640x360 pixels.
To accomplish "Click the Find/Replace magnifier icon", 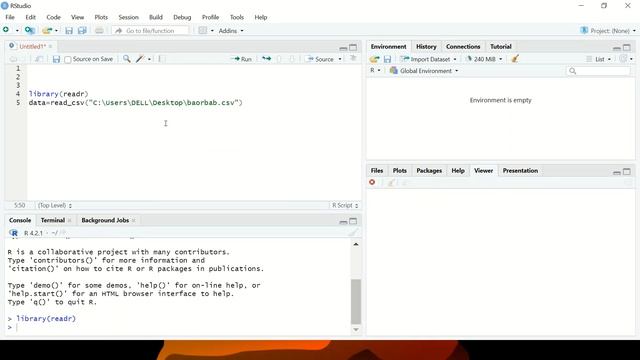I will click(127, 59).
